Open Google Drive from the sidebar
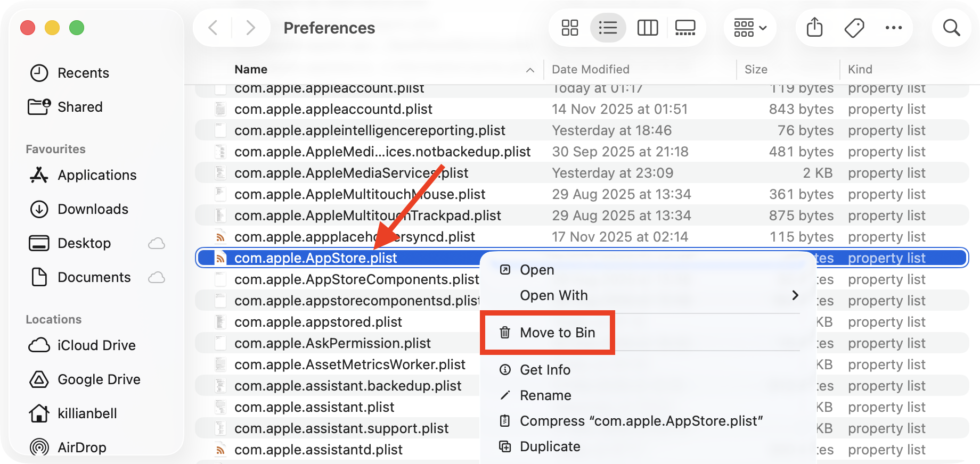The height and width of the screenshot is (464, 980). (x=99, y=379)
